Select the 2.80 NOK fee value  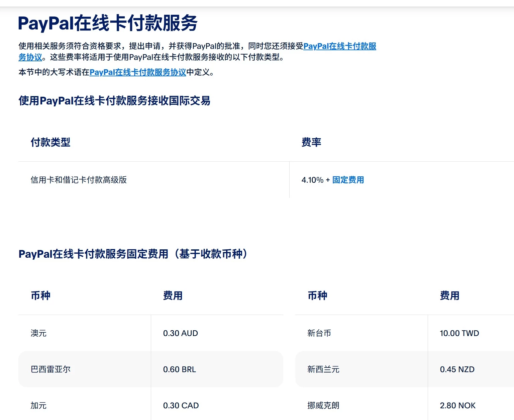point(458,406)
